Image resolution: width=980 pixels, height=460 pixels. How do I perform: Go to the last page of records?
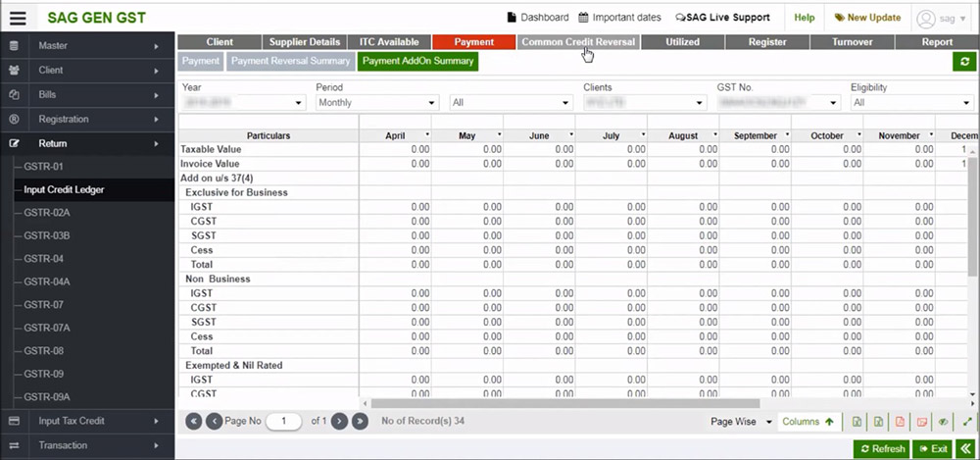click(360, 422)
